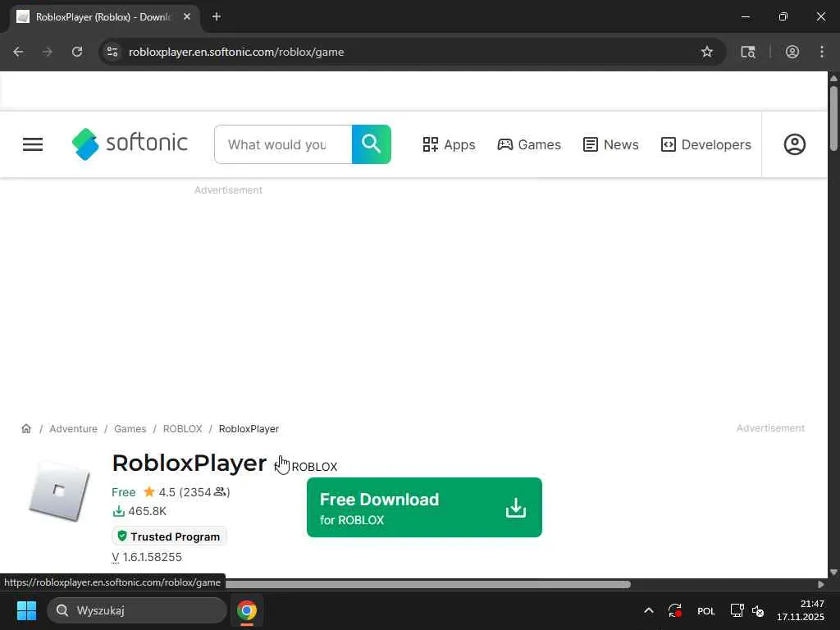The image size is (840, 630).
Task: Open a new browser tab
Action: 217,16
